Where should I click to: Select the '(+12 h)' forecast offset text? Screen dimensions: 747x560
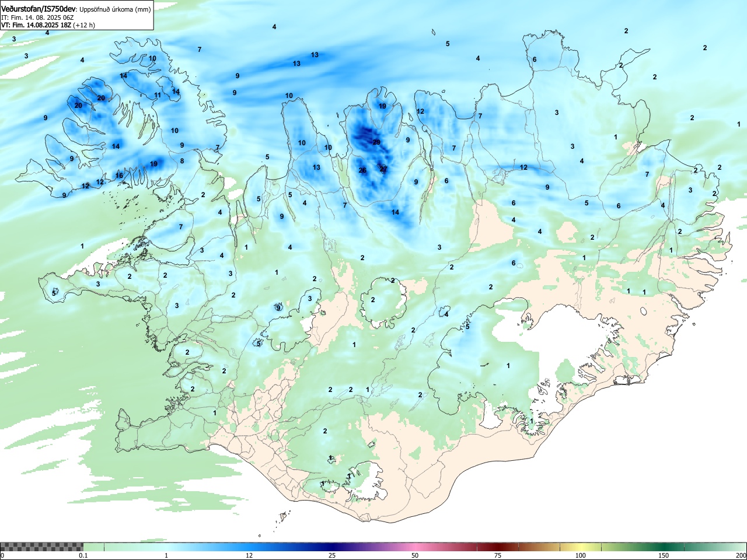click(84, 25)
